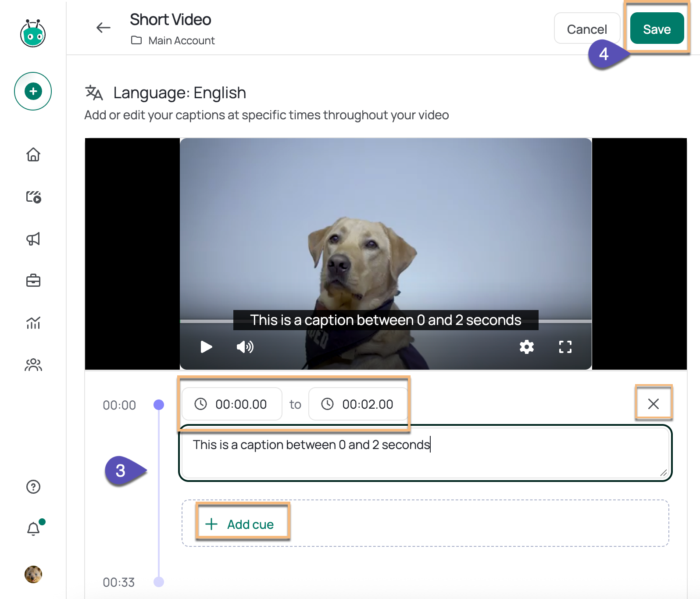
Task: Click the video progress bar
Action: pos(386,321)
